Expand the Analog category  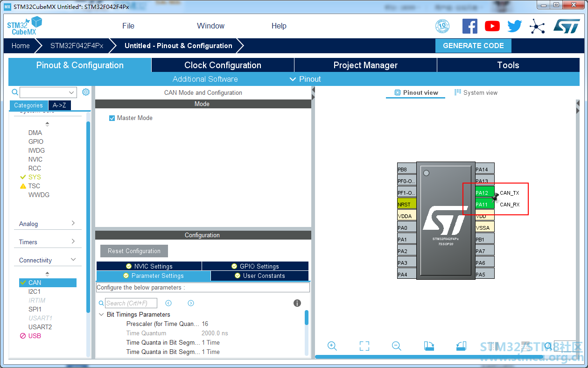point(47,224)
